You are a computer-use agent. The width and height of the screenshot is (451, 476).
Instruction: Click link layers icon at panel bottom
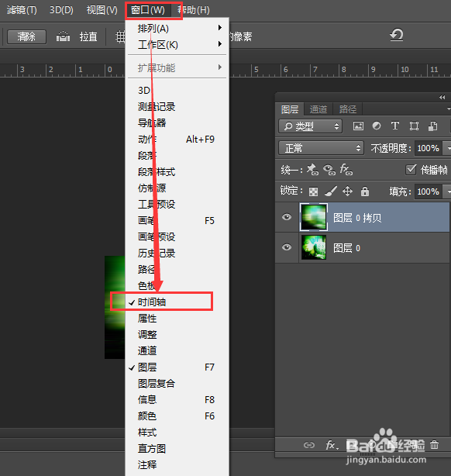pos(309,445)
